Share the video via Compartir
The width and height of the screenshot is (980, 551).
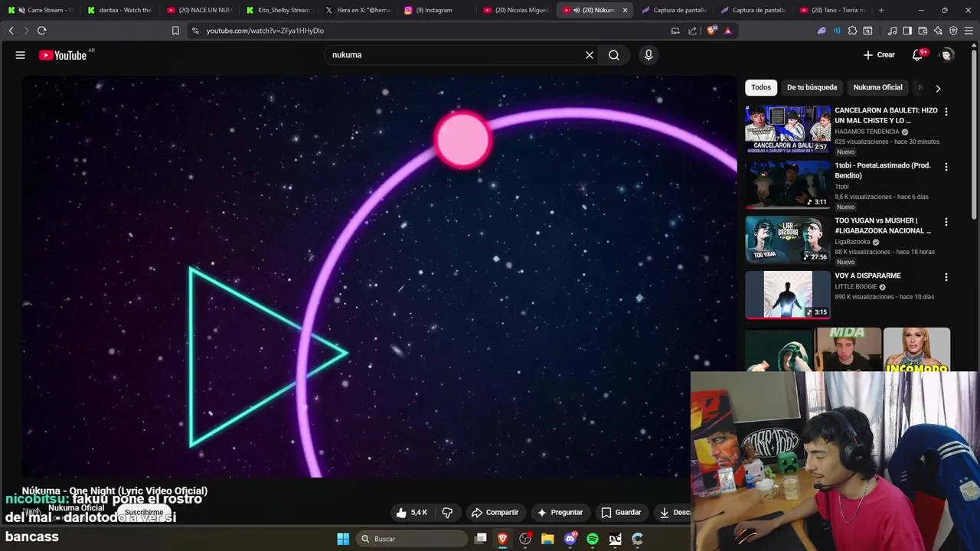[x=495, y=513]
